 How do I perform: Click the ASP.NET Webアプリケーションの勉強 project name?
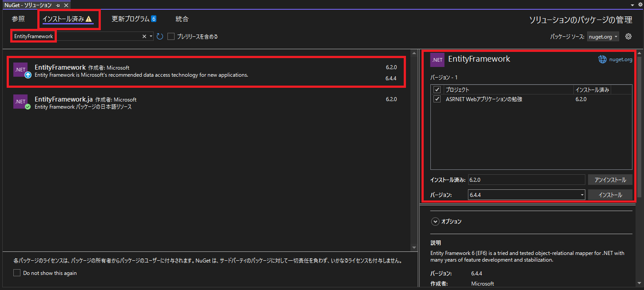484,99
